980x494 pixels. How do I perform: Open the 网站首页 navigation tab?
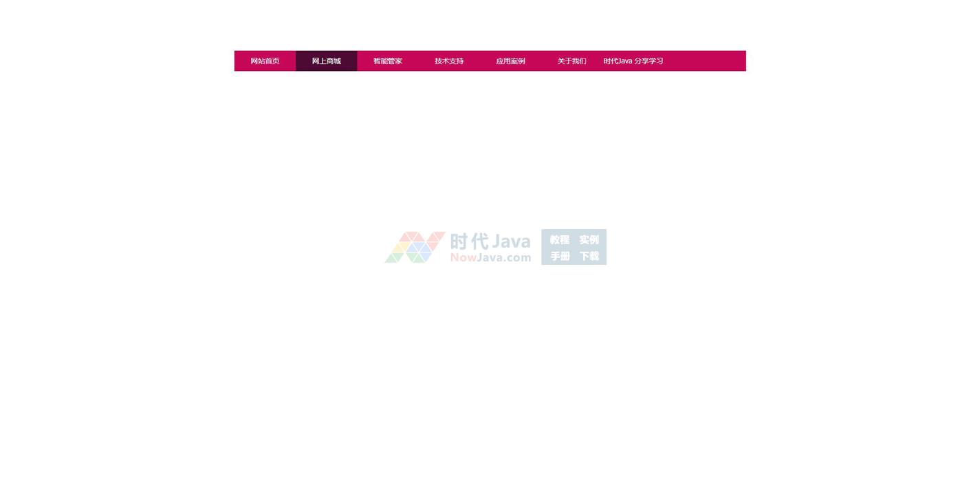[265, 61]
